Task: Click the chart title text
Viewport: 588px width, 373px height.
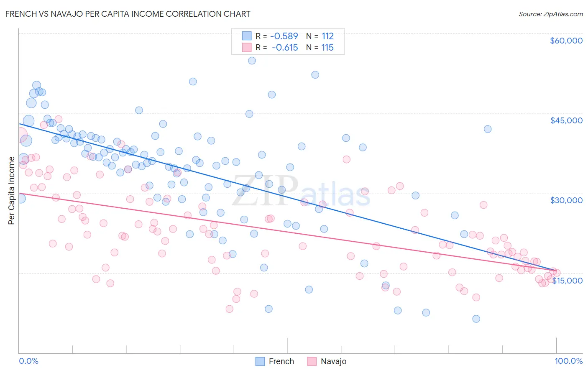Action: [x=128, y=14]
